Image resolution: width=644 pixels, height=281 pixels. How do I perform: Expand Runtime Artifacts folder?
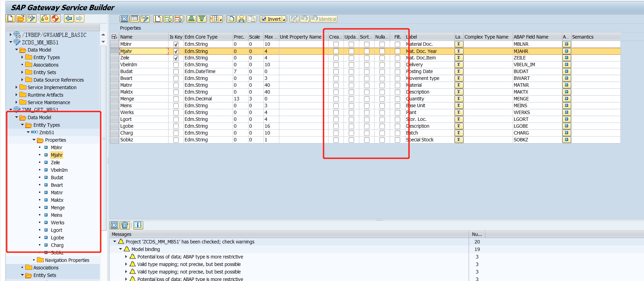(x=16, y=95)
